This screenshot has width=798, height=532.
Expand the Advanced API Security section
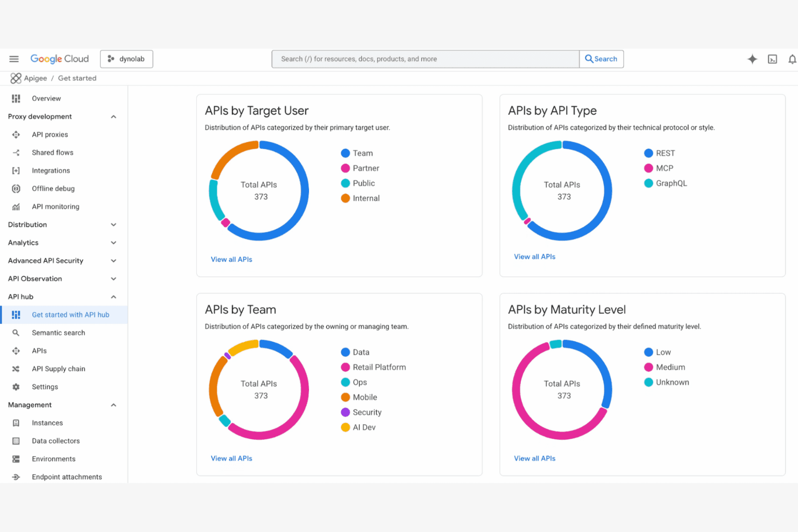(113, 261)
